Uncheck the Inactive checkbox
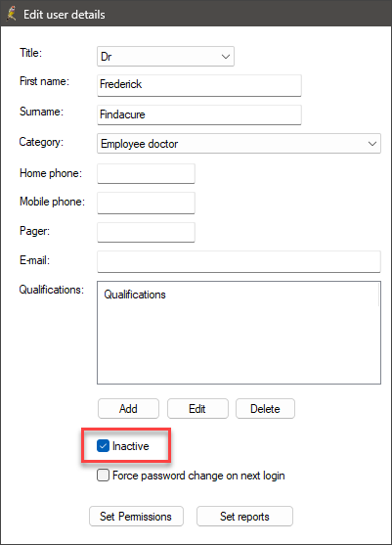Viewport: 392px width, 545px height. pos(103,446)
